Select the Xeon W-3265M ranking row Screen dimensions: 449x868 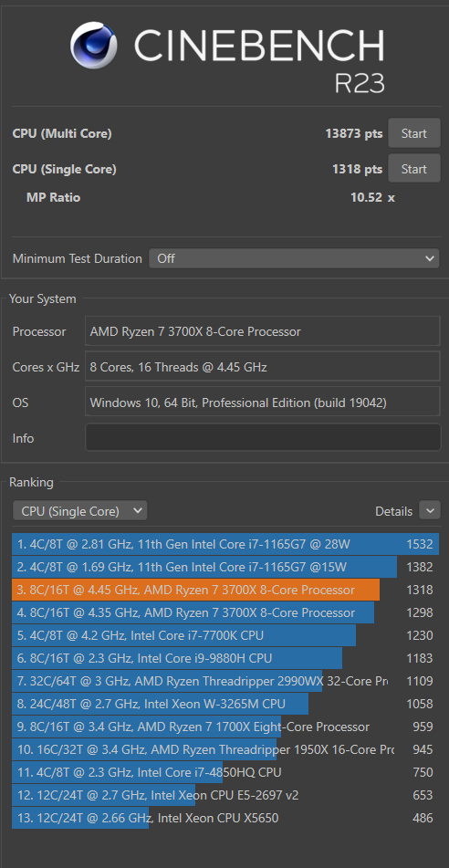pyautogui.click(x=224, y=704)
